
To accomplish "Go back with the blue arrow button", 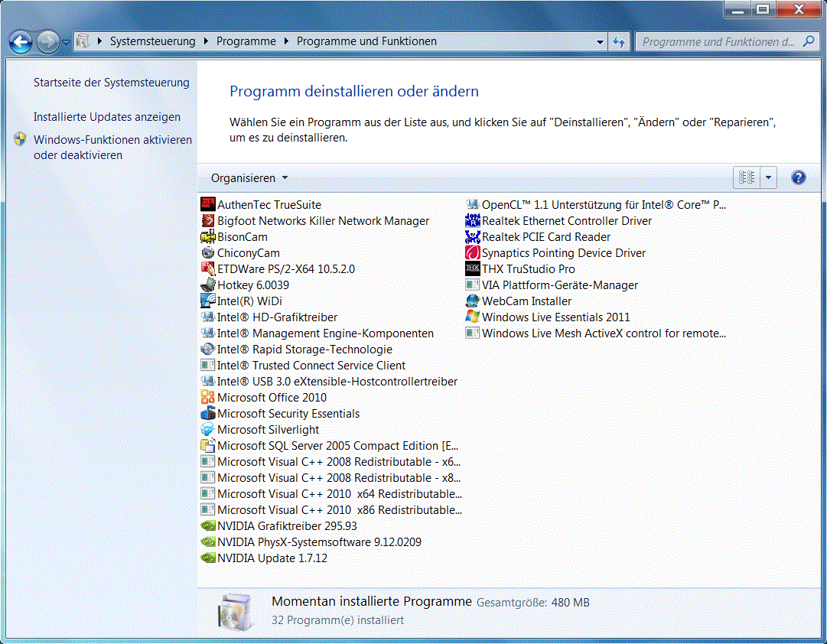I will pyautogui.click(x=21, y=42).
